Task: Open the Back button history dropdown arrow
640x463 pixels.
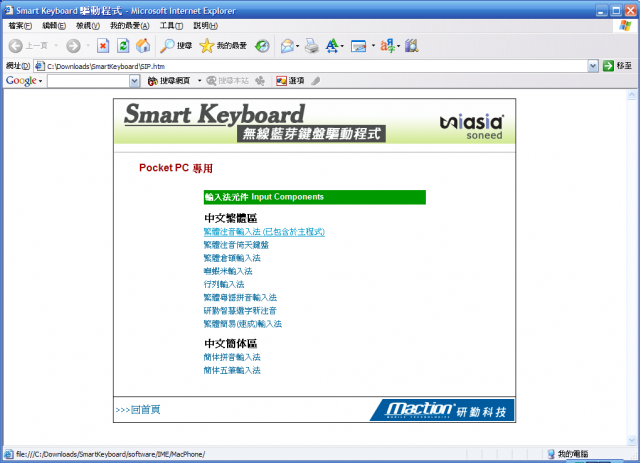Action: tap(56, 46)
